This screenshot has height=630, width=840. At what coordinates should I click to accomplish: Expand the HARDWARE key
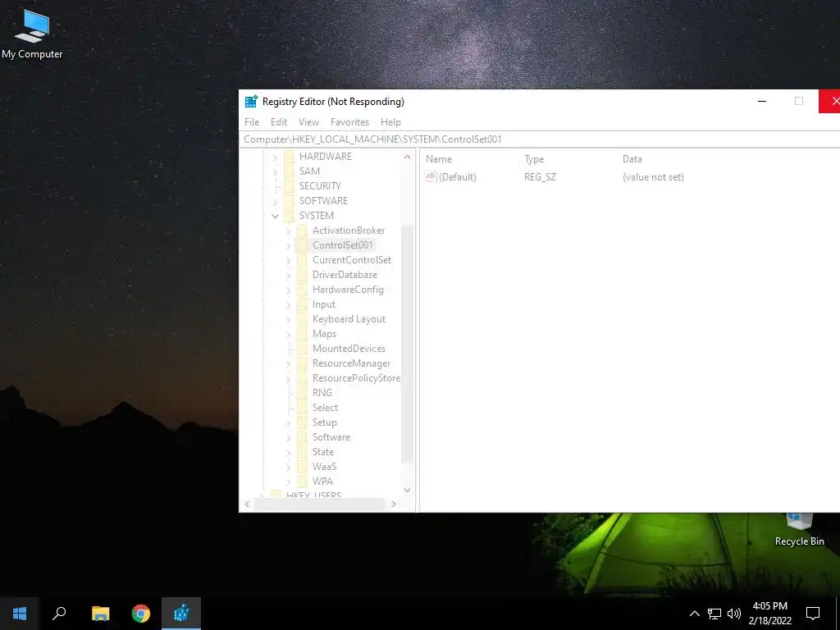(276, 157)
